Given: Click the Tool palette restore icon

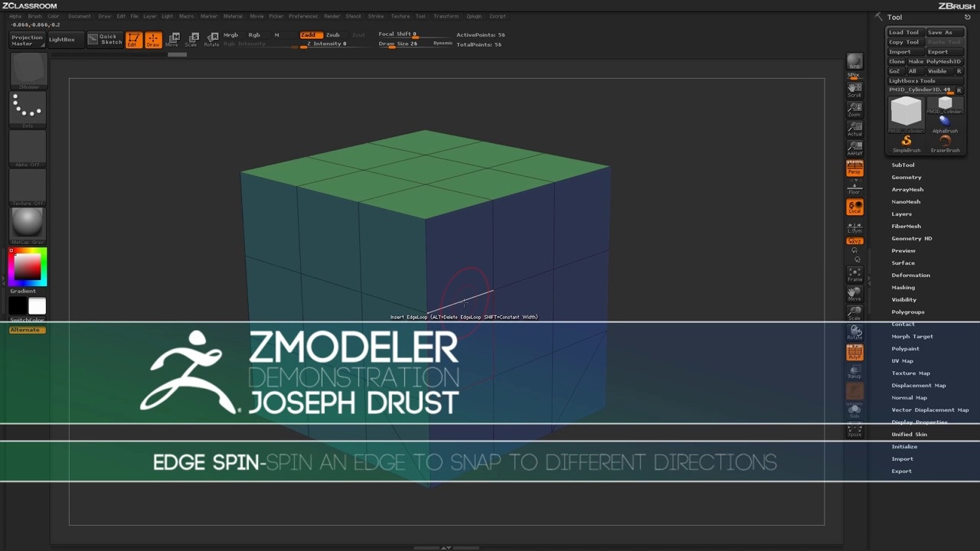Looking at the screenshot, I should point(968,17).
